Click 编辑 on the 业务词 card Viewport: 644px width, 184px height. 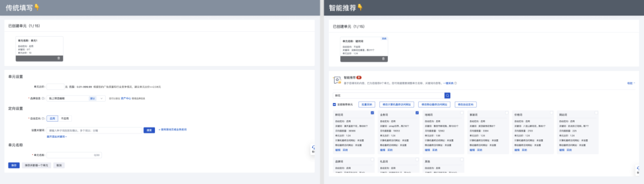click(x=382, y=150)
